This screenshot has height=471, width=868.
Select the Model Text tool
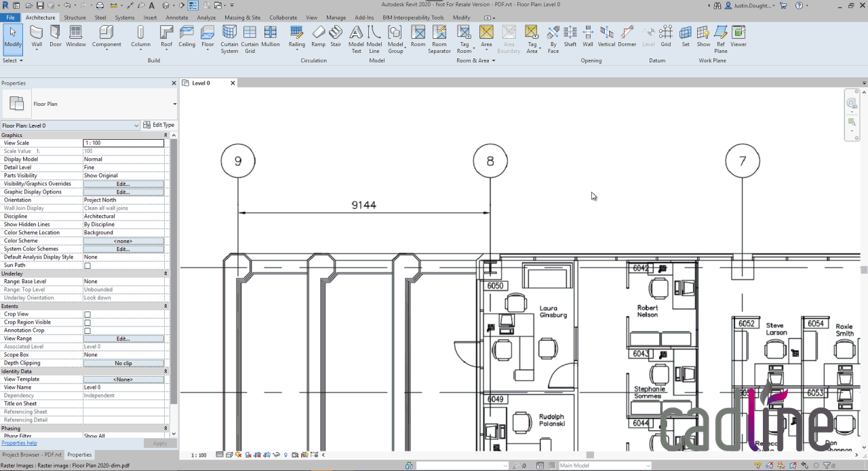(356, 39)
